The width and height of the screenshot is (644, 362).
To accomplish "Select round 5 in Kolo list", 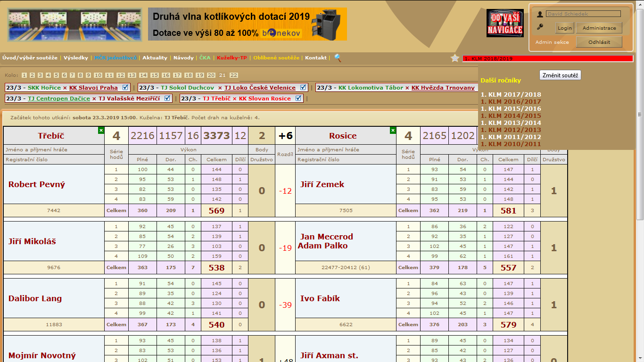I will click(56, 75).
